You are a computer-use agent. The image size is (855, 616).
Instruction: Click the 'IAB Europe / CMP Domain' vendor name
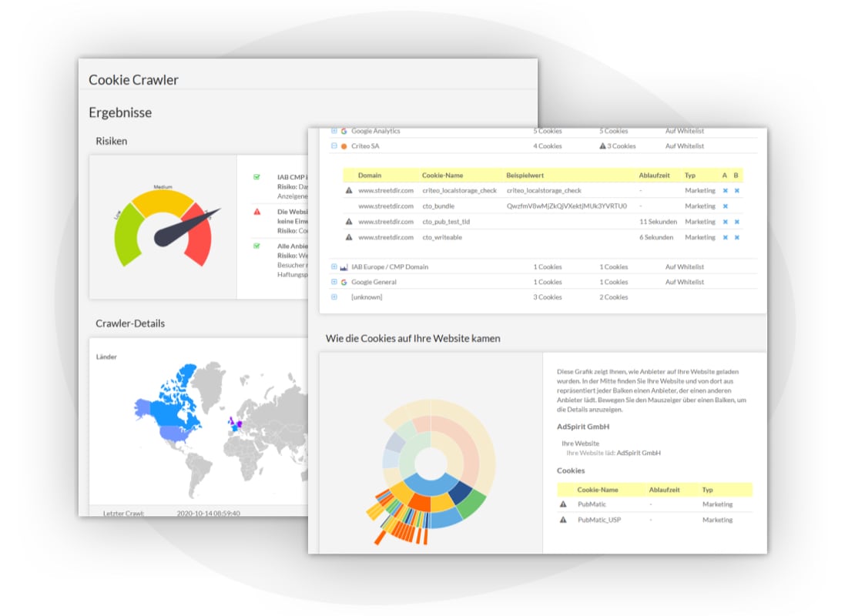tap(389, 267)
